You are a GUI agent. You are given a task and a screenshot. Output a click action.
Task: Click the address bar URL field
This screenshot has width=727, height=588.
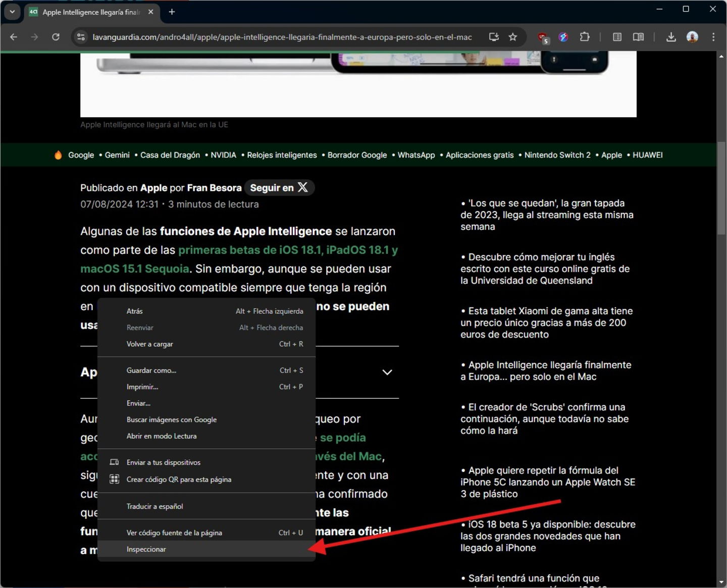[x=282, y=37]
